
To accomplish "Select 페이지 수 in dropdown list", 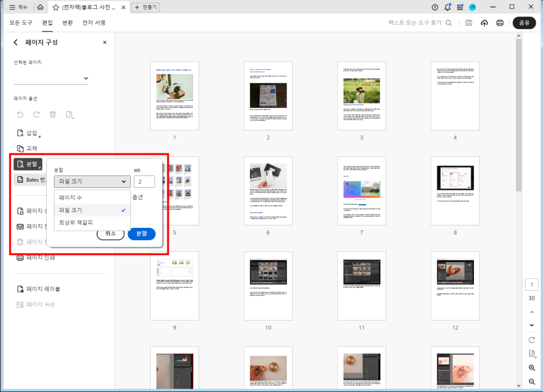I will 92,197.
